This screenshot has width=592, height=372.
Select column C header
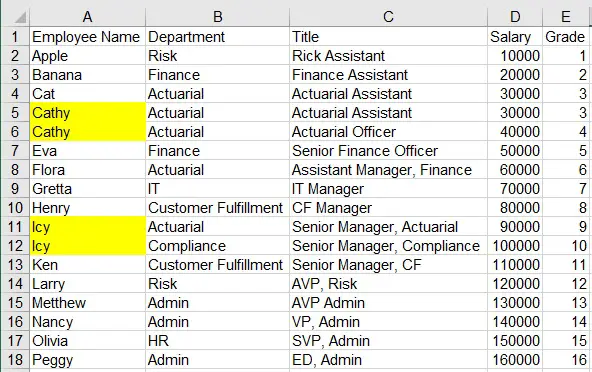388,17
